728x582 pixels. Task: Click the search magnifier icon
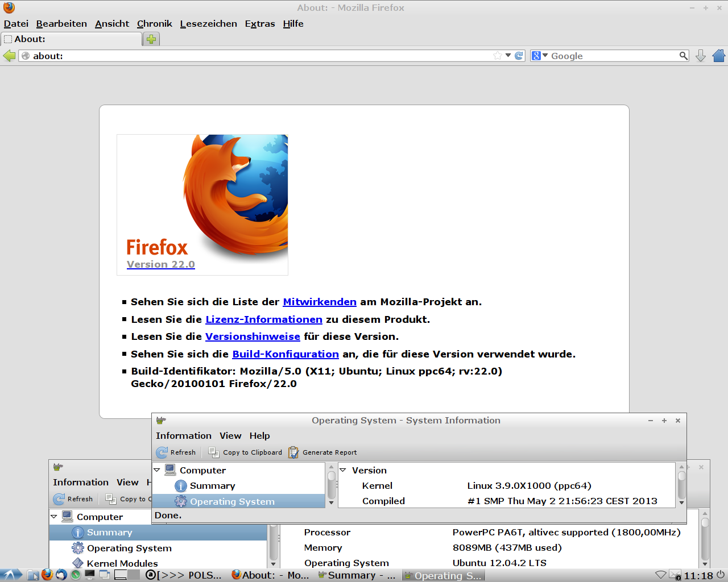(683, 56)
